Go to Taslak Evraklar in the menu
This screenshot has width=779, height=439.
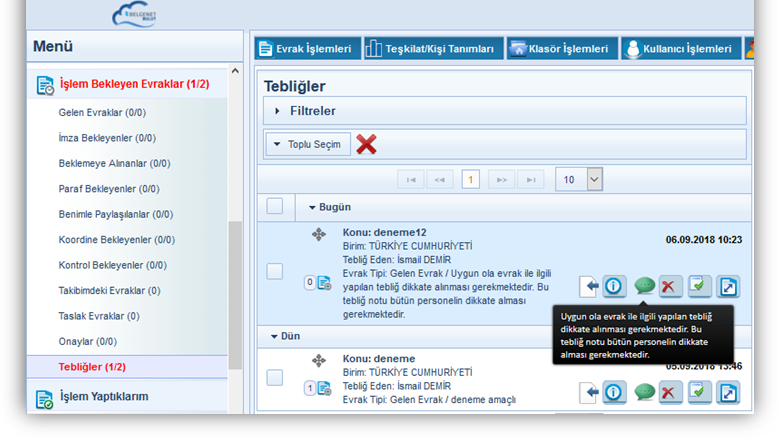click(x=99, y=316)
